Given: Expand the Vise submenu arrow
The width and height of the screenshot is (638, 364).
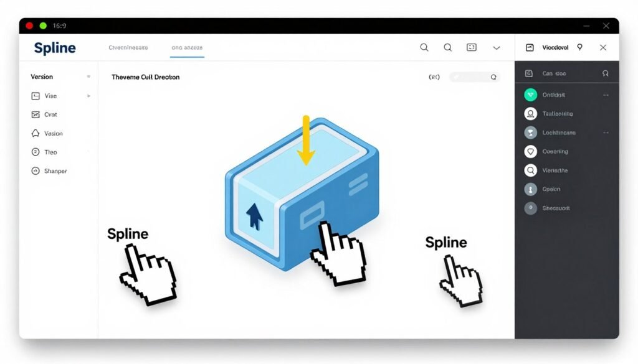Looking at the screenshot, I should [x=88, y=96].
